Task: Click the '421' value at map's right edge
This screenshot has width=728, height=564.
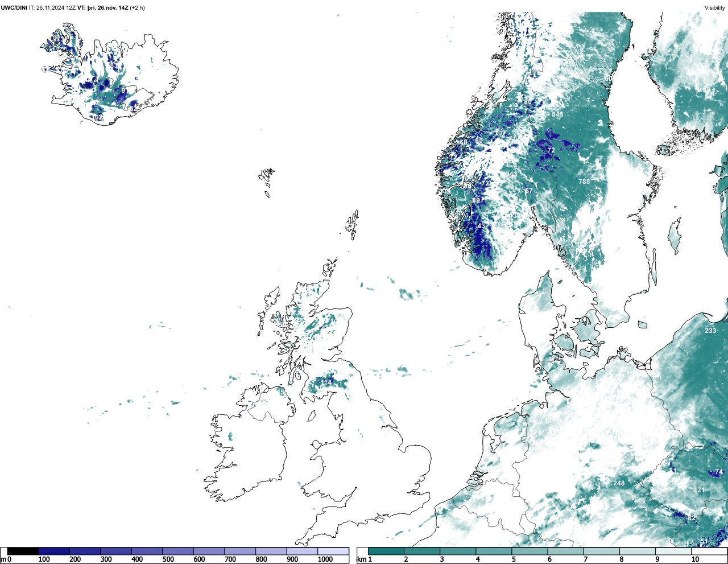Action: click(x=699, y=490)
